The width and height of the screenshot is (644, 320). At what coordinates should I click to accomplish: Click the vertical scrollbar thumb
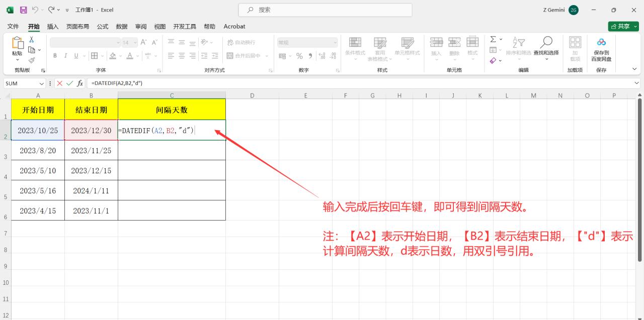640,180
